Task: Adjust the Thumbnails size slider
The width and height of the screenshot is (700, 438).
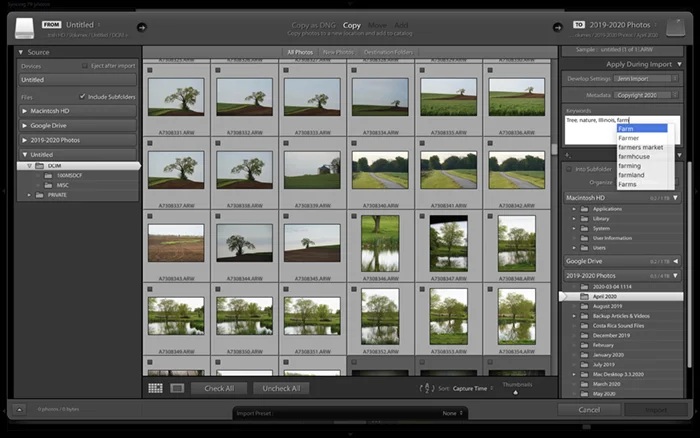Action: pyautogui.click(x=516, y=392)
